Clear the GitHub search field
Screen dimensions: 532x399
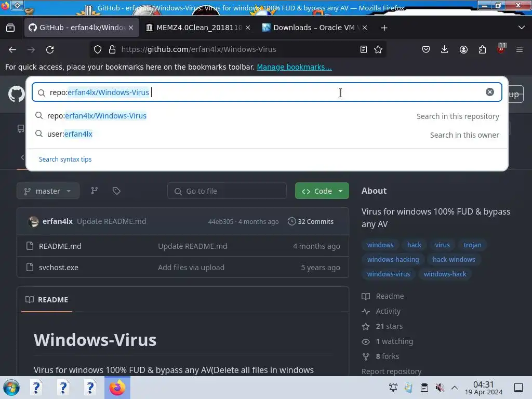click(x=489, y=92)
